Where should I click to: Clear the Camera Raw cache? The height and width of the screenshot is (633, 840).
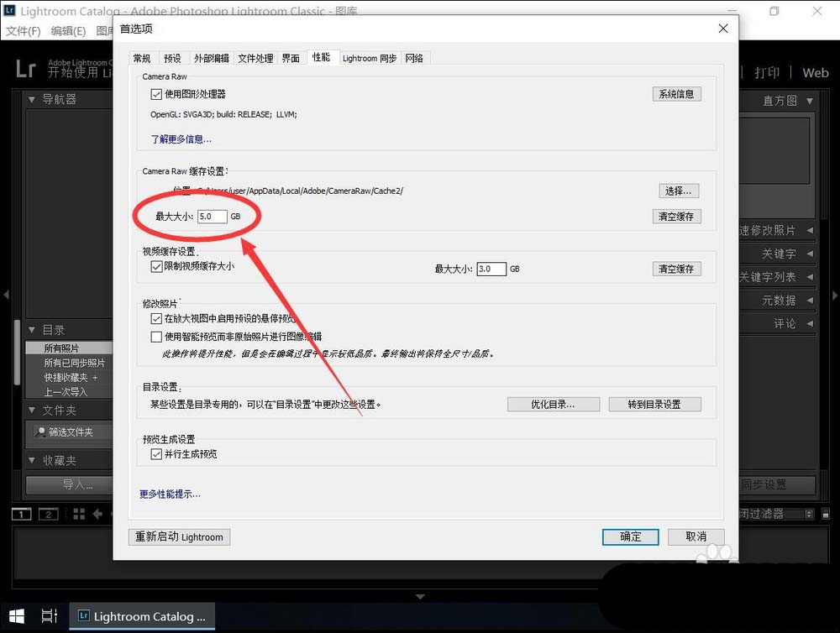pyautogui.click(x=676, y=217)
